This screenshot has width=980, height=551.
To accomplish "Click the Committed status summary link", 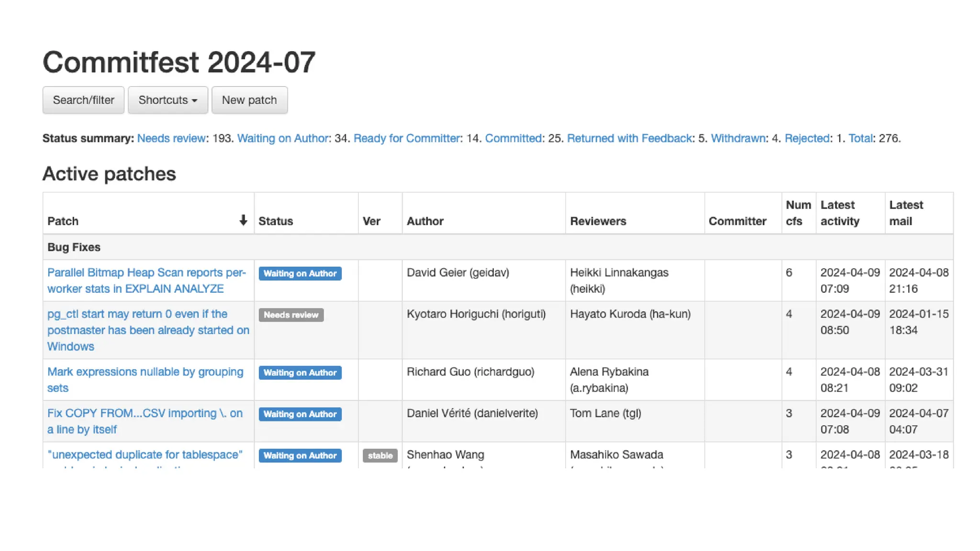I will (513, 138).
